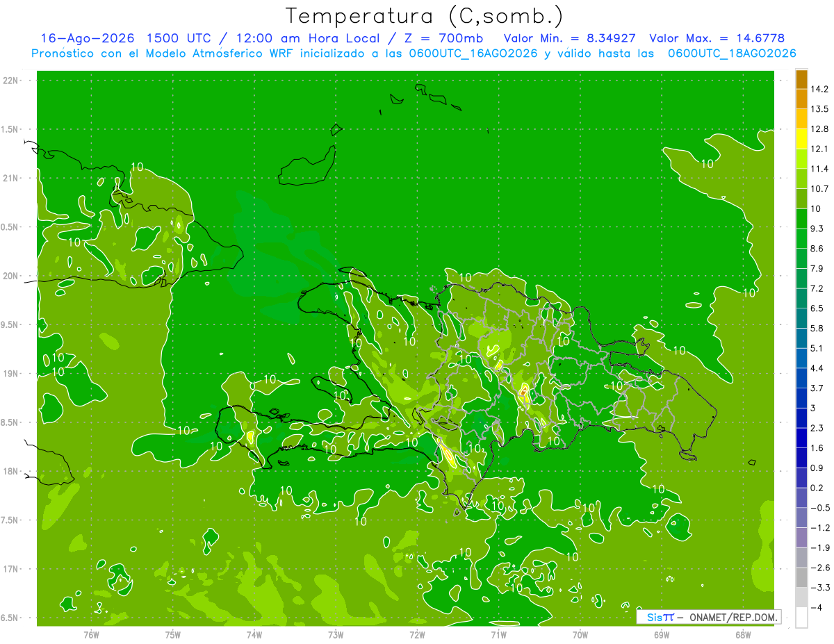Click the "18N" latitude label
The image size is (834, 644).
click(11, 471)
